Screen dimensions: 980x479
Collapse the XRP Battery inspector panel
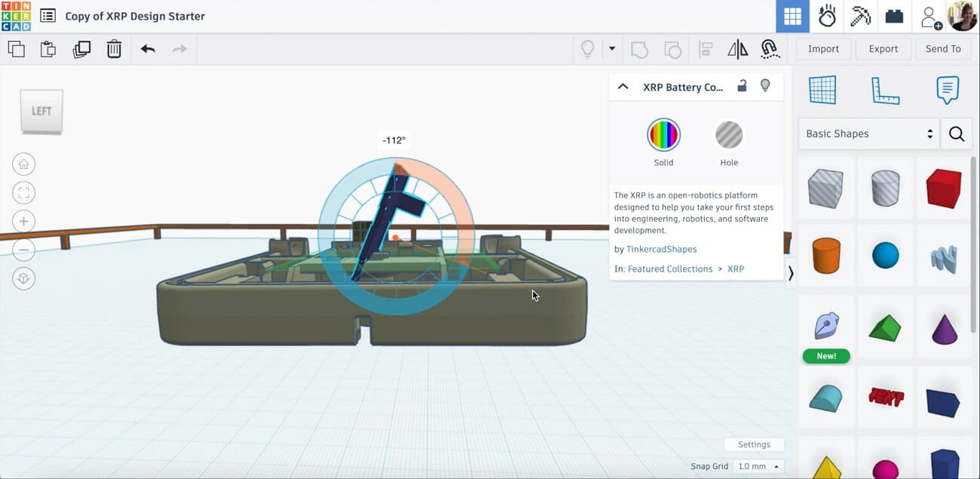(623, 86)
